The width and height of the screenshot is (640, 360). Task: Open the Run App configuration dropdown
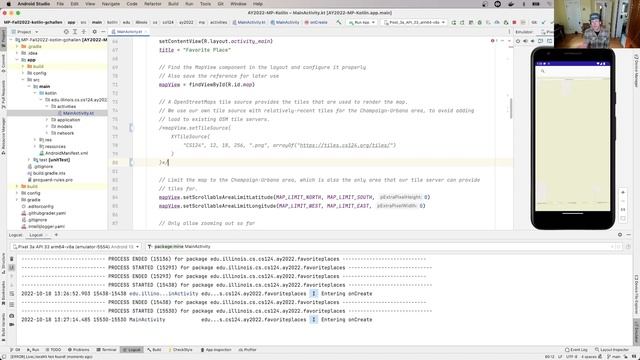tap(362, 22)
